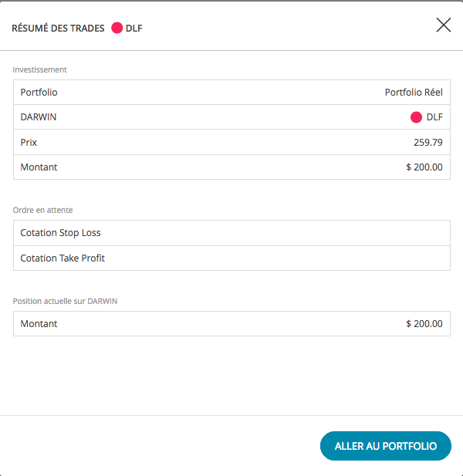The image size is (463, 476).
Task: Go to portfolio via Aller au Portfolio
Action: tap(386, 446)
